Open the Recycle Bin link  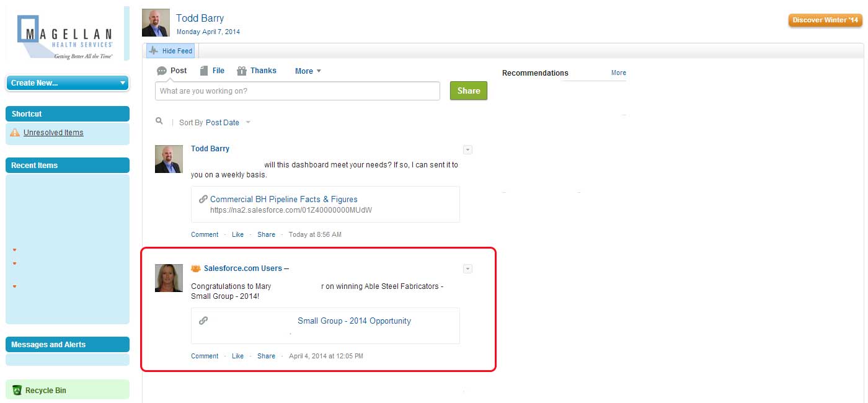point(46,391)
